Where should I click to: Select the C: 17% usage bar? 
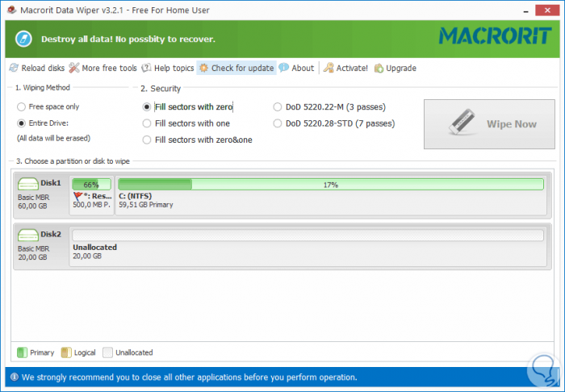pos(331,185)
